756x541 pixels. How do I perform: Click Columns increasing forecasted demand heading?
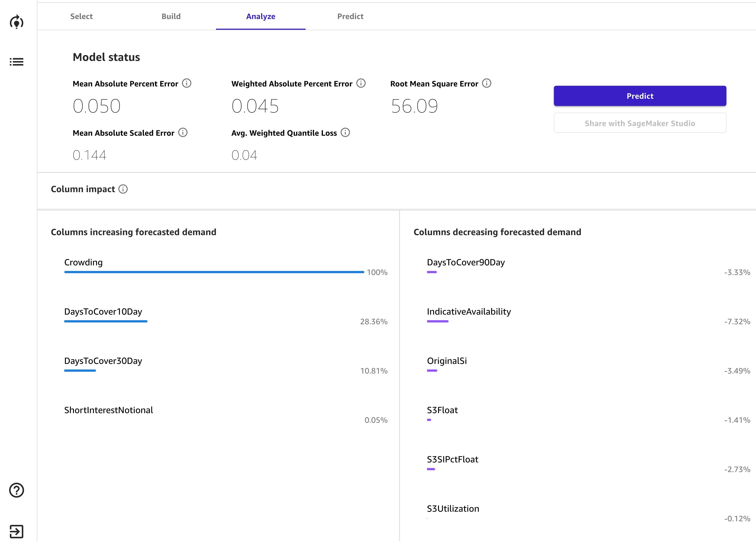tap(133, 232)
